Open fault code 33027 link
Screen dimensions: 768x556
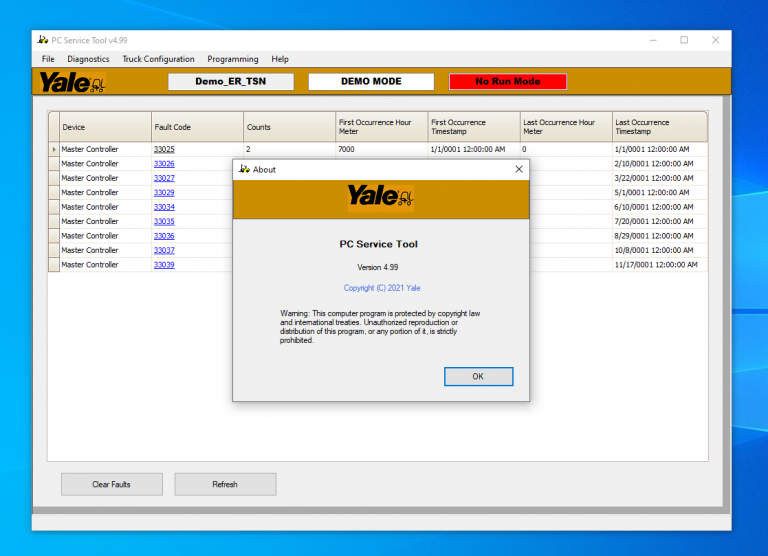[x=164, y=178]
